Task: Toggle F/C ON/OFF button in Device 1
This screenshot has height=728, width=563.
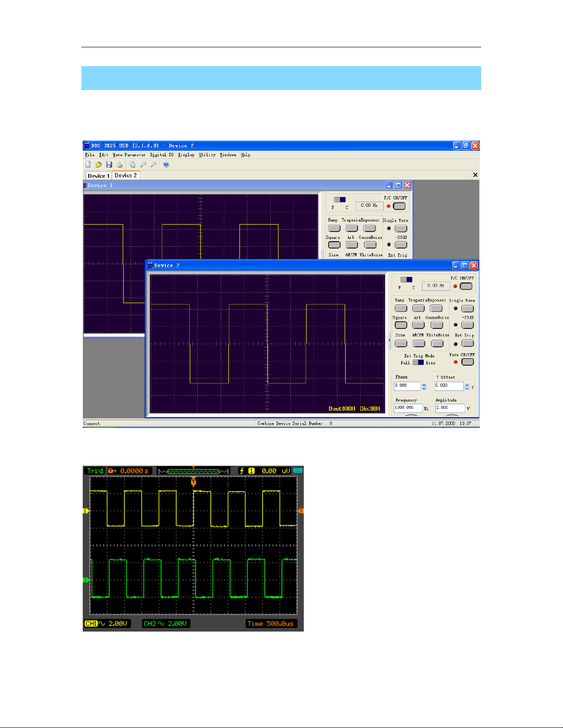Action: click(399, 206)
